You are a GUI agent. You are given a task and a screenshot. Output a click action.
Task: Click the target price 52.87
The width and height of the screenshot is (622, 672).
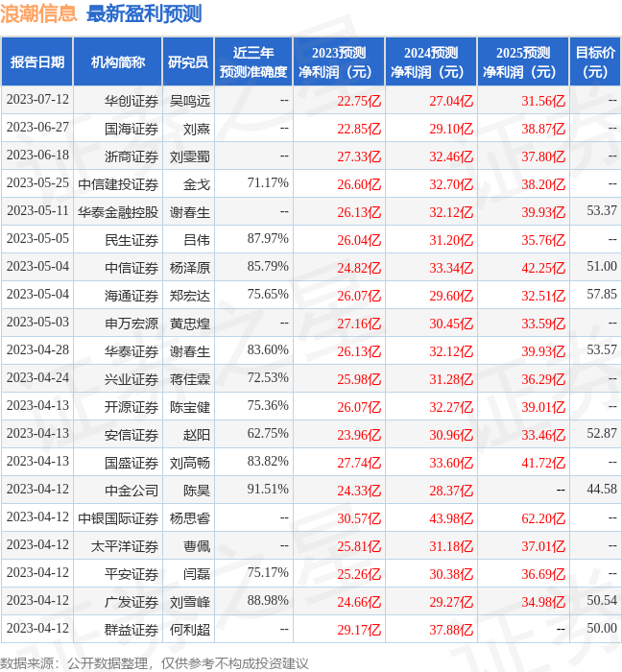pyautogui.click(x=602, y=434)
